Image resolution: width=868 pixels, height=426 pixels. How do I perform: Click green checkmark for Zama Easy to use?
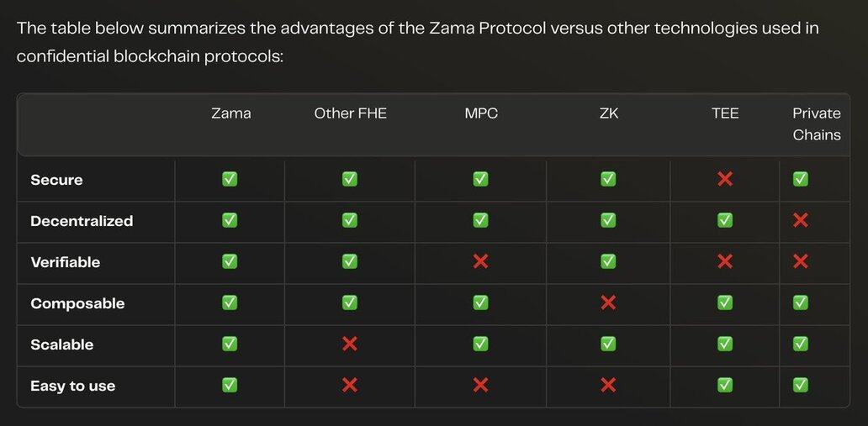229,385
